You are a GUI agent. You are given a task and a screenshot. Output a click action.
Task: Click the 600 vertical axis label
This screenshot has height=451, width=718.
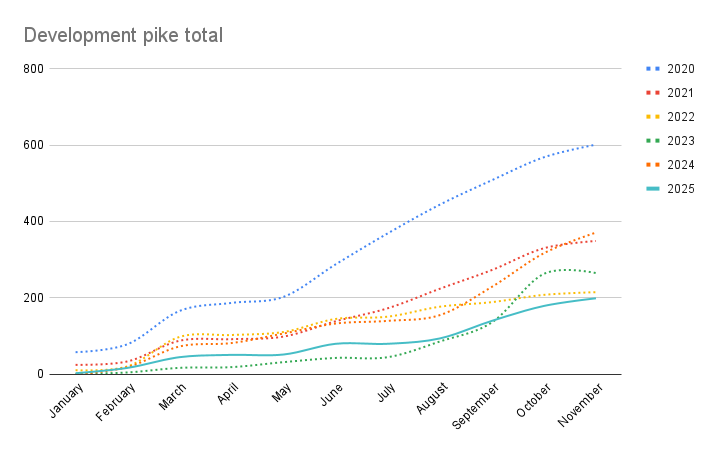pyautogui.click(x=34, y=145)
